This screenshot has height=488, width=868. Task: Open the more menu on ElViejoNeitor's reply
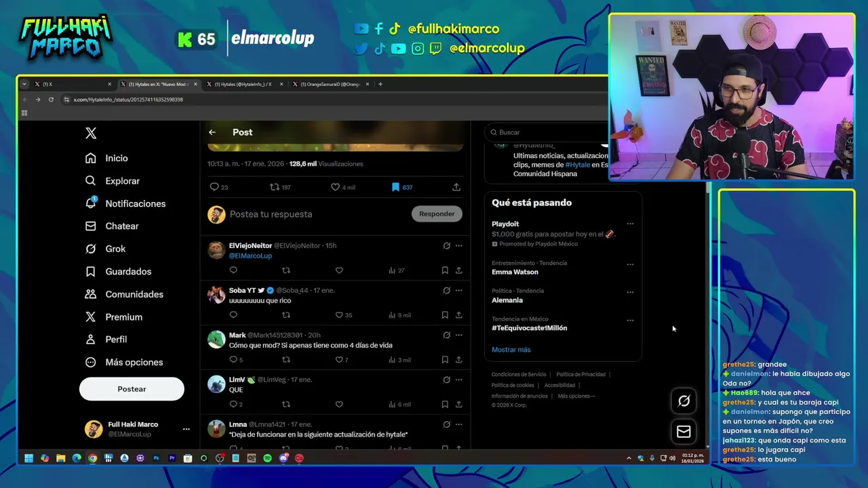[459, 246]
